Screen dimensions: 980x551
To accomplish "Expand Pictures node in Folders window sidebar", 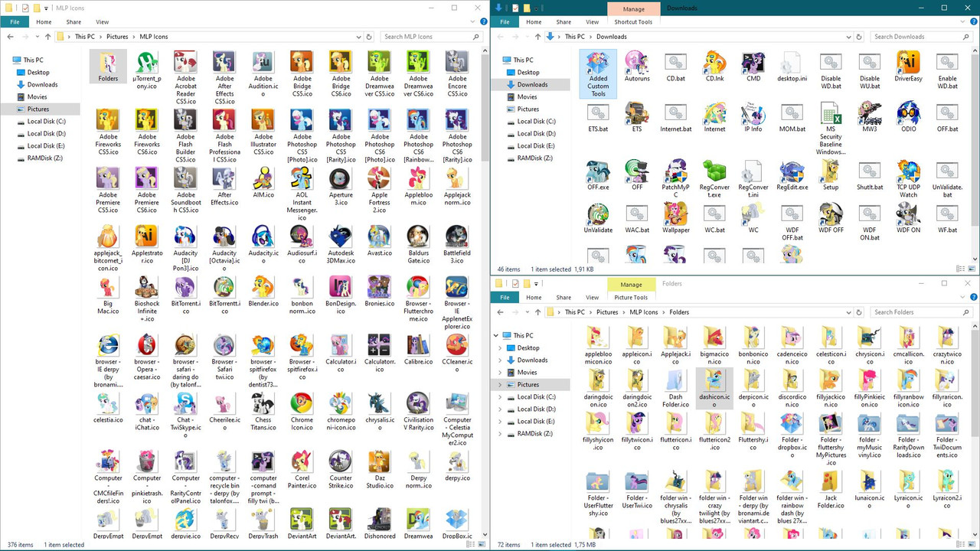I will coord(501,384).
